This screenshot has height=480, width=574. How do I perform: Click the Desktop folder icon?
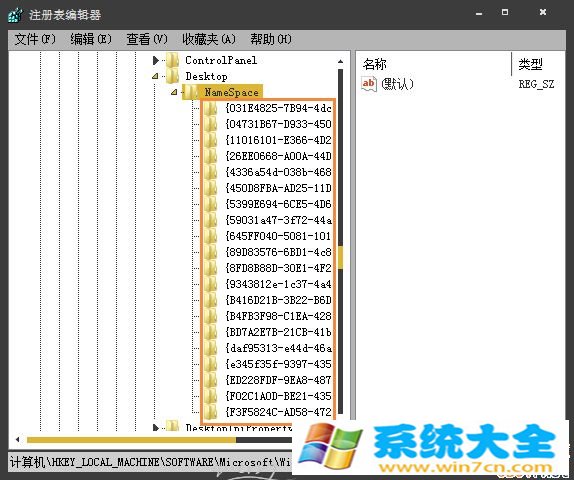tap(172, 76)
